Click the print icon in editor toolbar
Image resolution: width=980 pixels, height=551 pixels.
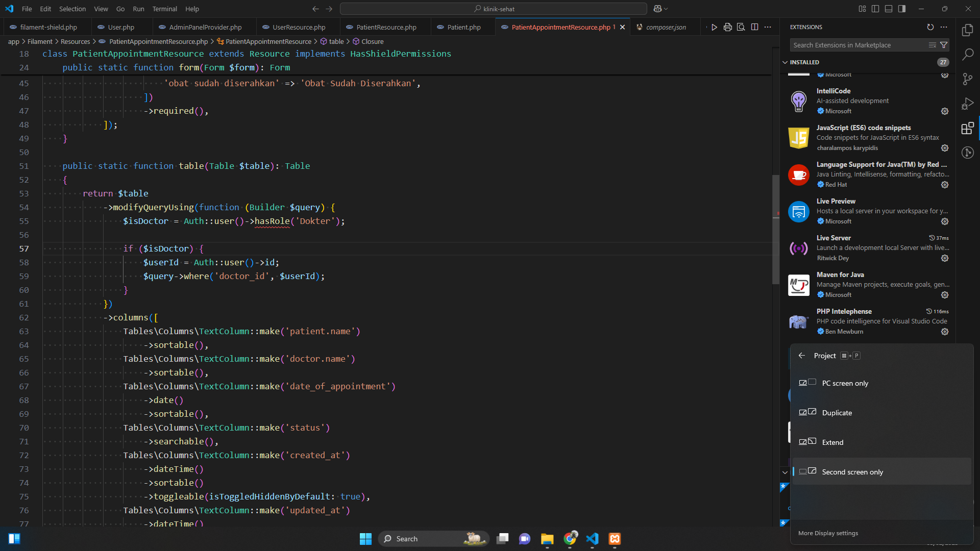click(727, 27)
